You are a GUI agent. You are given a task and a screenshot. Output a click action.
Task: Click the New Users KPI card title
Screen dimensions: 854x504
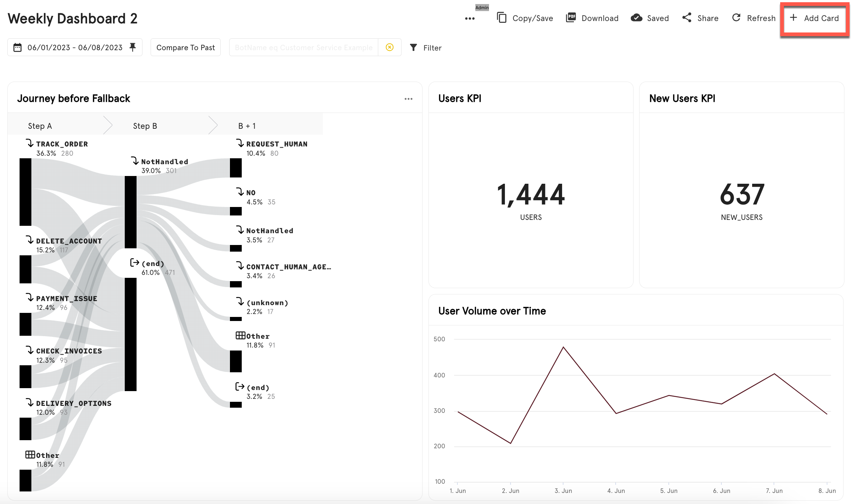(x=682, y=99)
